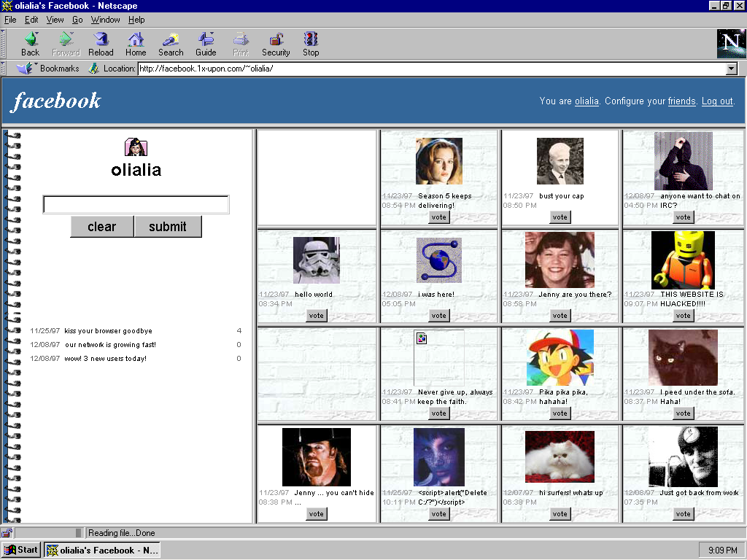Image resolution: width=747 pixels, height=560 pixels.
Task: Go to Home via toolbar icon
Action: point(136,44)
